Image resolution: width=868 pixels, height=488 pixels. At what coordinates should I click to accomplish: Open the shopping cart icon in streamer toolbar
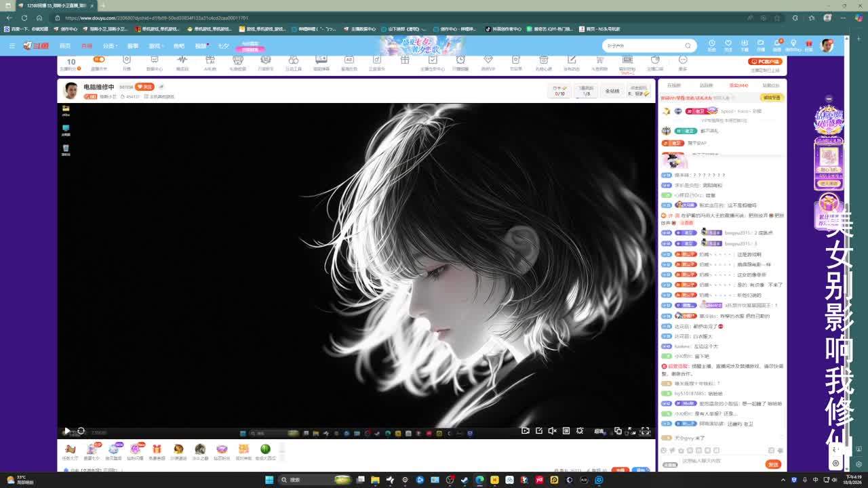point(599,60)
